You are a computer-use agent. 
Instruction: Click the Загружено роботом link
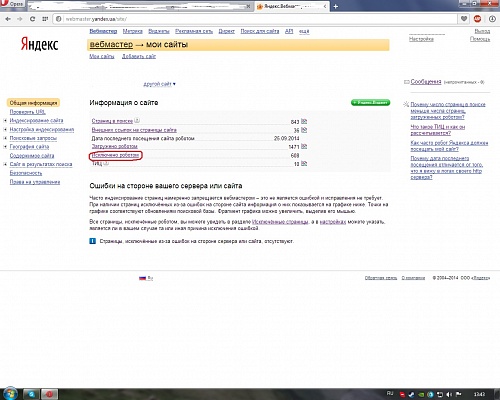tap(115, 146)
